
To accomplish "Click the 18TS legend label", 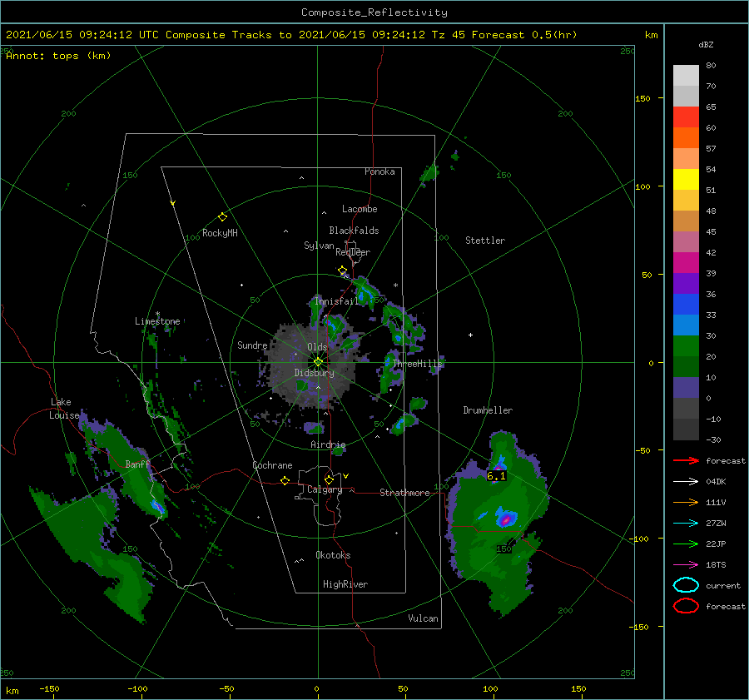I will click(716, 565).
